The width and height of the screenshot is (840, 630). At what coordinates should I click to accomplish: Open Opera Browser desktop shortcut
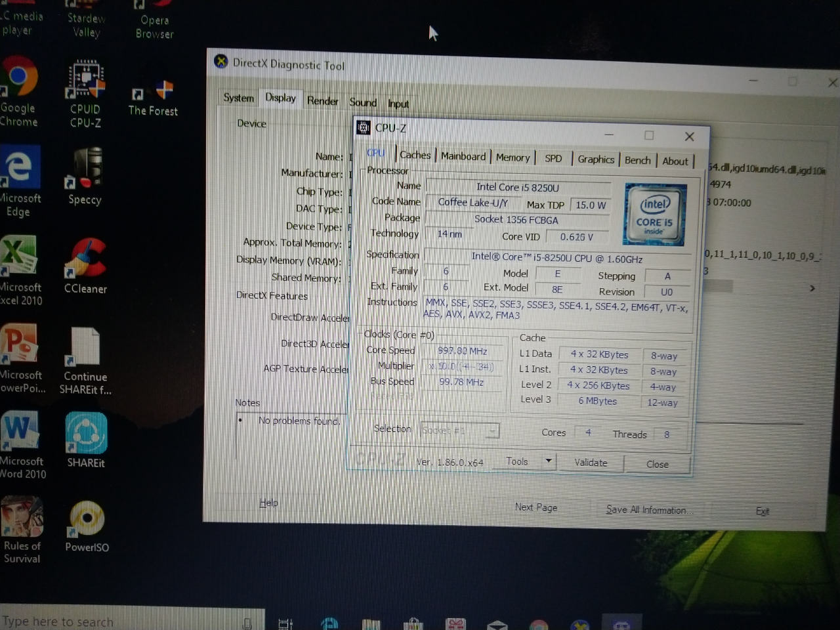(x=154, y=21)
